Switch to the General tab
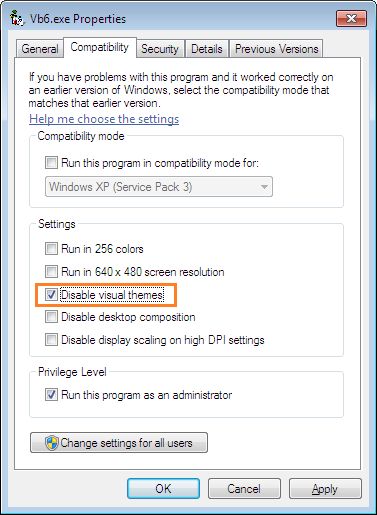Screen dimensions: 377x515 (40, 49)
